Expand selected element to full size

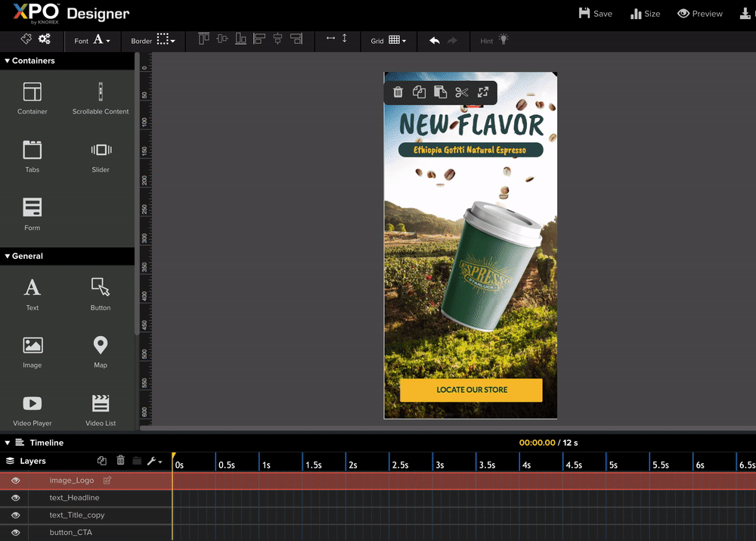coord(482,92)
